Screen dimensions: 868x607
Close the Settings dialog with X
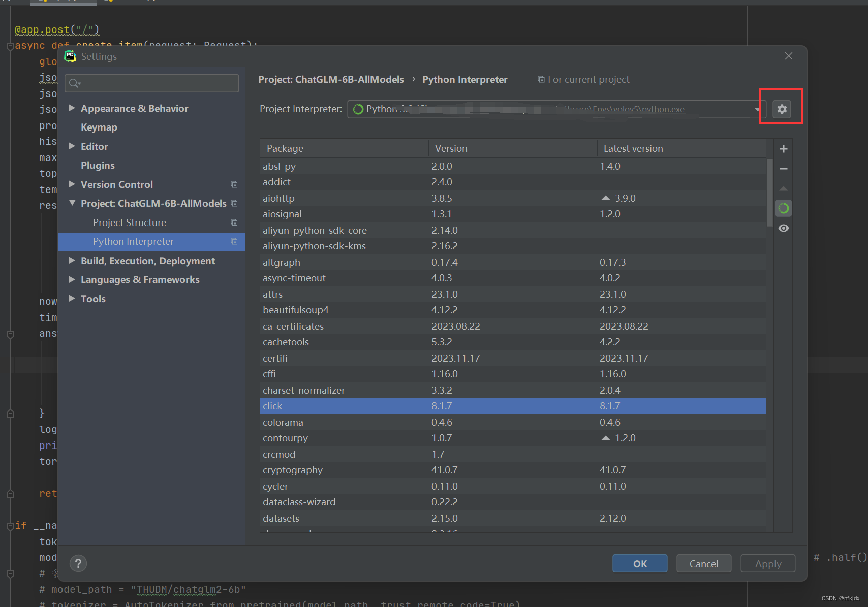(x=789, y=56)
